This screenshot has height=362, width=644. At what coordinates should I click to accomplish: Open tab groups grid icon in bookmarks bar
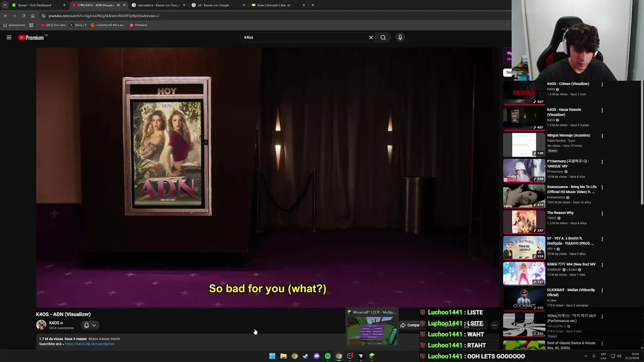tap(31, 25)
